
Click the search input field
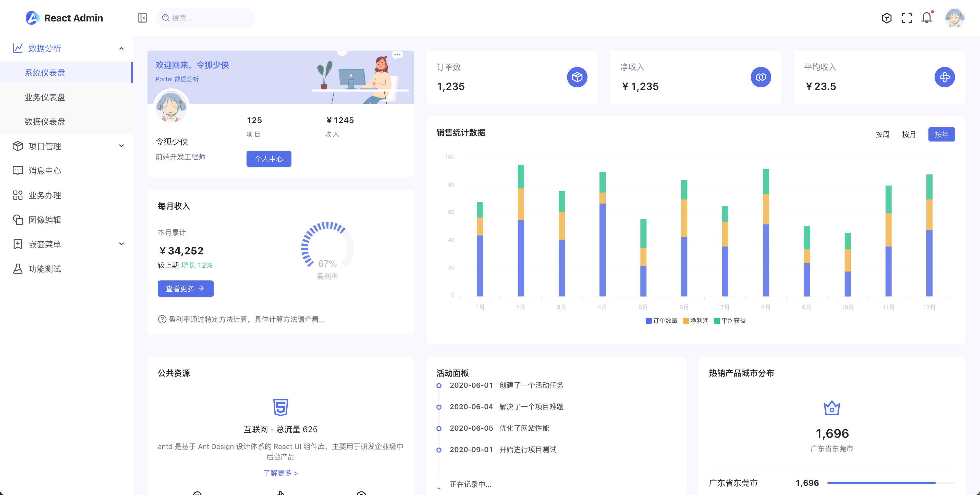coord(205,18)
